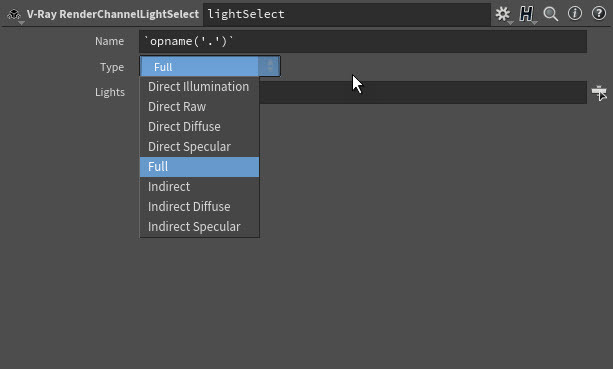Click the Lights parameter label

tap(110, 93)
